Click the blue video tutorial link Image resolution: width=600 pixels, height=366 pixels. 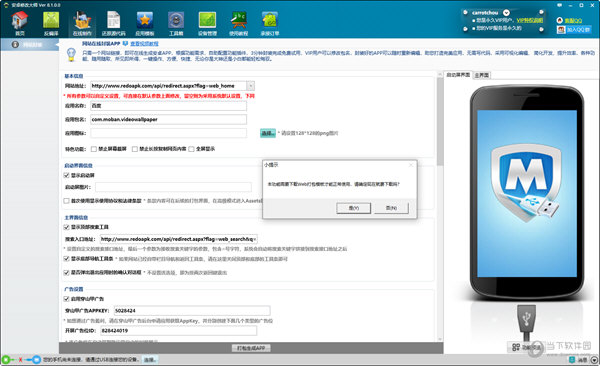pos(144,44)
